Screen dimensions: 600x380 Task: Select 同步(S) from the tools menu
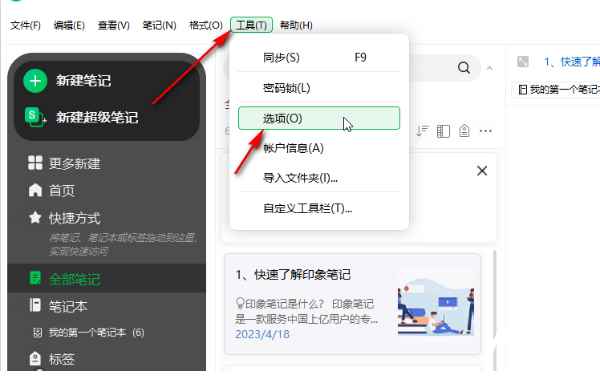(319, 57)
